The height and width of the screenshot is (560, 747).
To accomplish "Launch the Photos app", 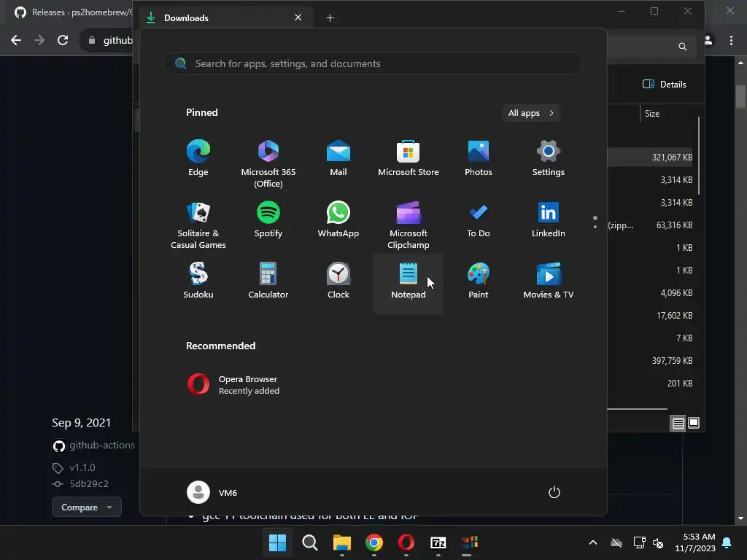I will pos(479,159).
